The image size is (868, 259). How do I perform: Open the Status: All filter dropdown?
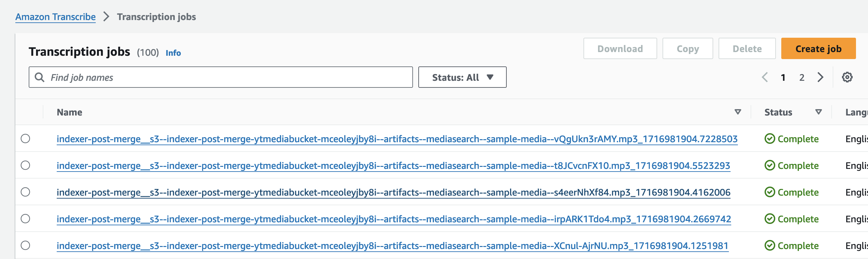[462, 77]
